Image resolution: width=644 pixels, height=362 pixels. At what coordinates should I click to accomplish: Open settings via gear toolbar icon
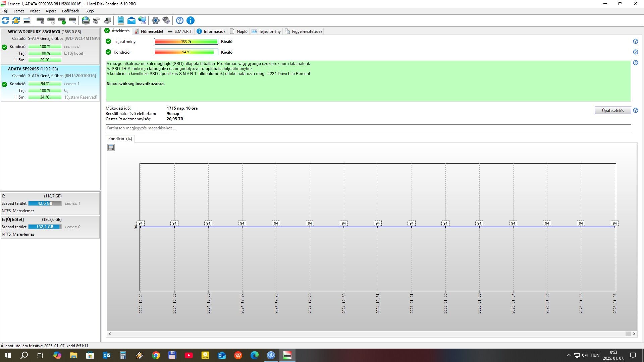point(155,20)
